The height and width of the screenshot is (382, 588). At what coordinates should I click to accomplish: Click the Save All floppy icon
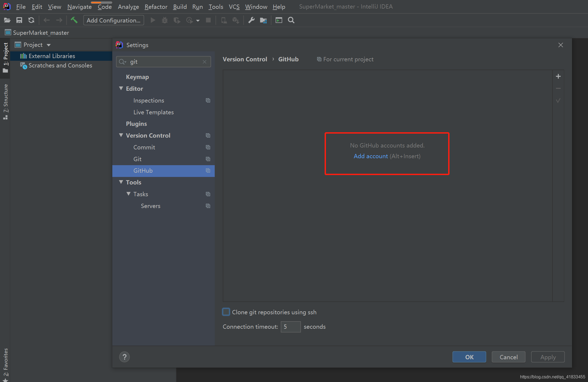(x=19, y=20)
